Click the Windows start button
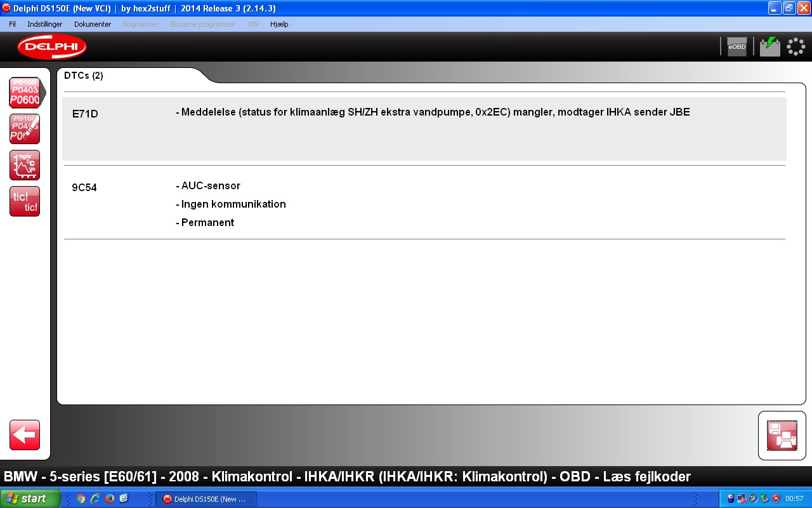Screen dimensions: 812x508 coord(30,498)
